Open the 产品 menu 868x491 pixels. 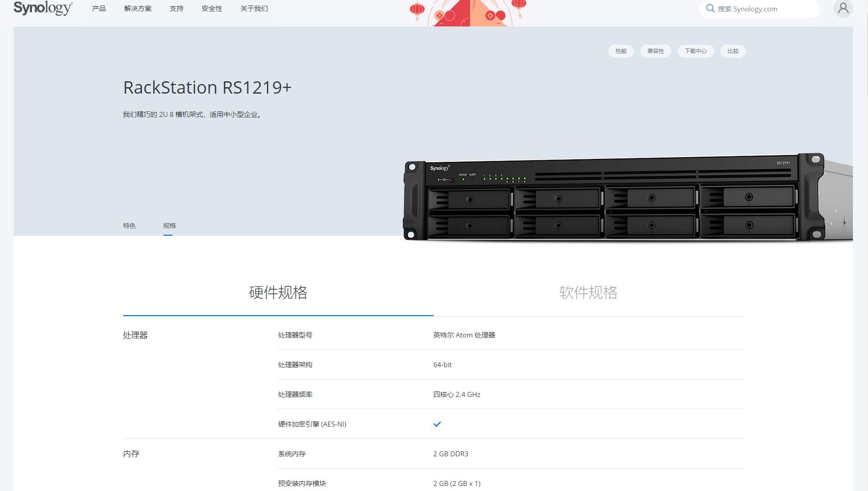tap(99, 9)
